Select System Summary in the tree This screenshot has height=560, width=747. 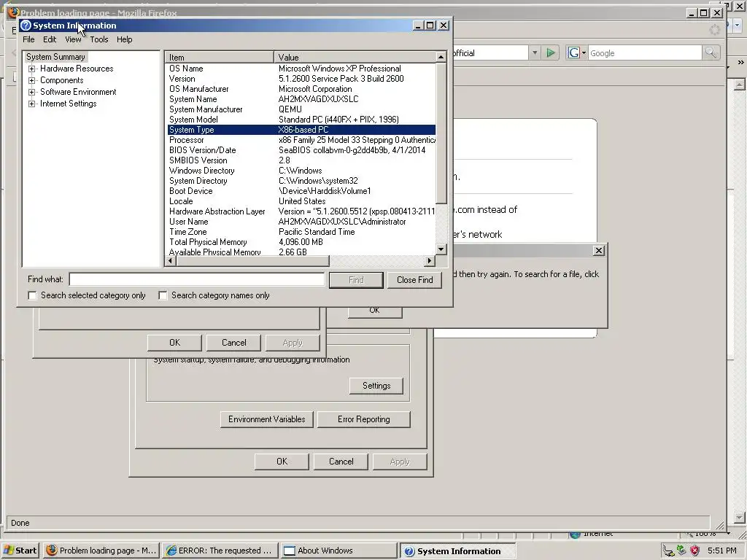pyautogui.click(x=55, y=57)
